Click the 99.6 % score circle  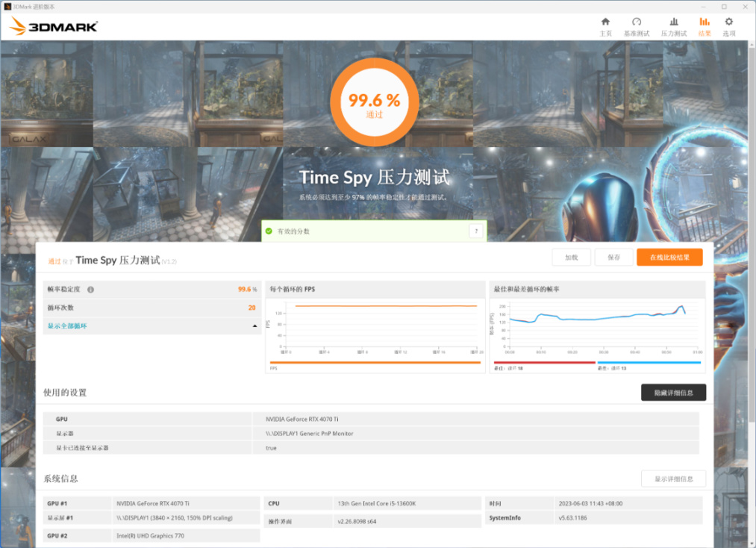(375, 102)
